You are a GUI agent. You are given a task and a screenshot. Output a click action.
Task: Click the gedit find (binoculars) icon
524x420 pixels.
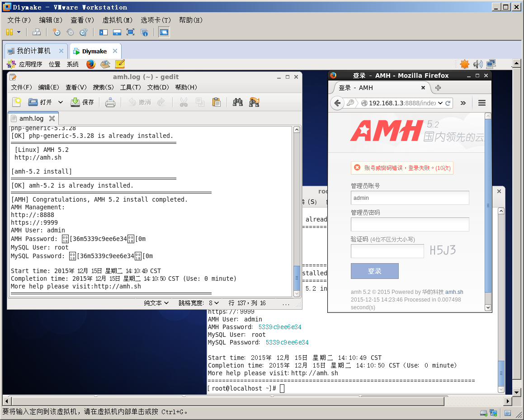coord(238,102)
